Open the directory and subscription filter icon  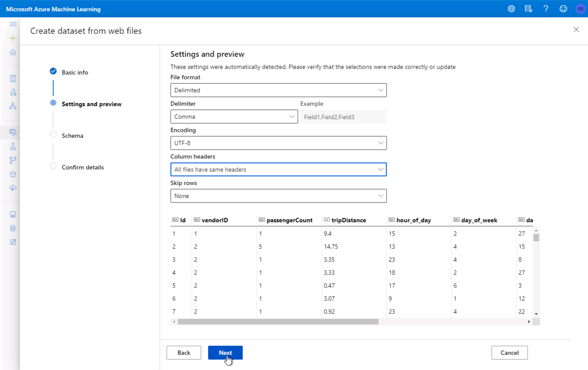coord(528,9)
